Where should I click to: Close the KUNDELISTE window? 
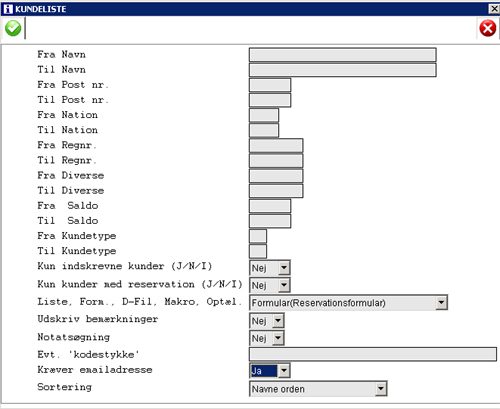494,9
